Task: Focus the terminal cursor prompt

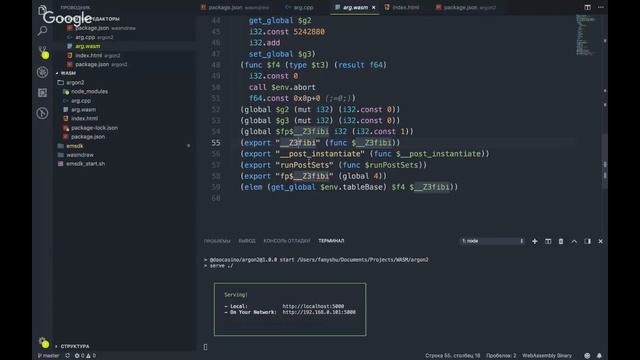Action: (205, 347)
